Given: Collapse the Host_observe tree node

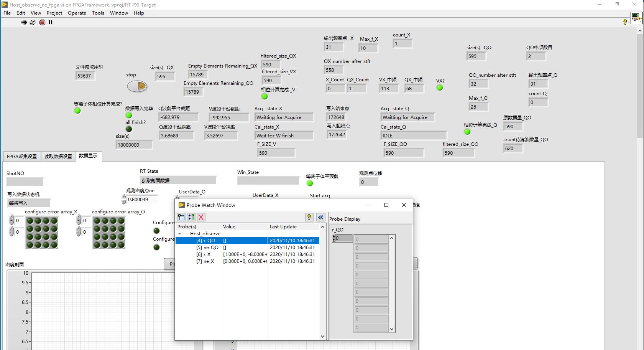Looking at the screenshot, I should 179,233.
